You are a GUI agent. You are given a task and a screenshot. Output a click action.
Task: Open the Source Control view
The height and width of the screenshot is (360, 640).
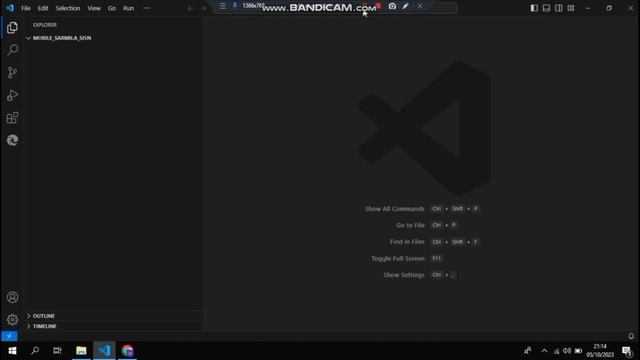pyautogui.click(x=12, y=73)
